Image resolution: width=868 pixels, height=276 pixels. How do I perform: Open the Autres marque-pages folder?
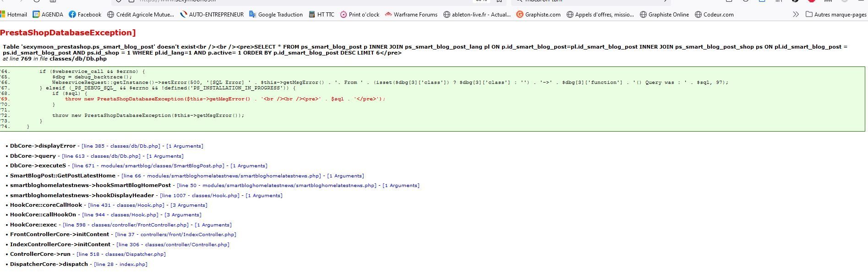coord(836,15)
